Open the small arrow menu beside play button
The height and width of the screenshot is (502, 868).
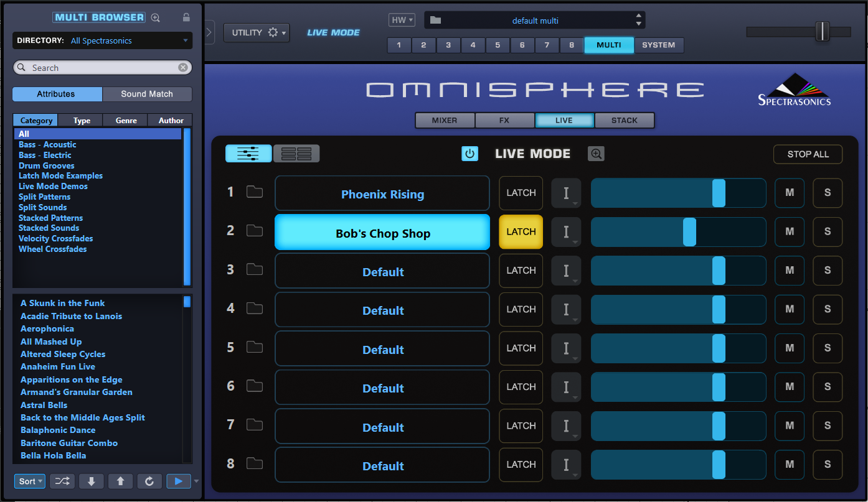[x=197, y=481]
